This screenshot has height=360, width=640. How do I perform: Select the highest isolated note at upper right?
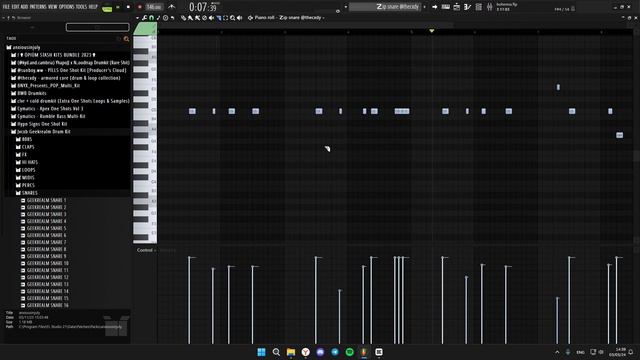point(558,87)
